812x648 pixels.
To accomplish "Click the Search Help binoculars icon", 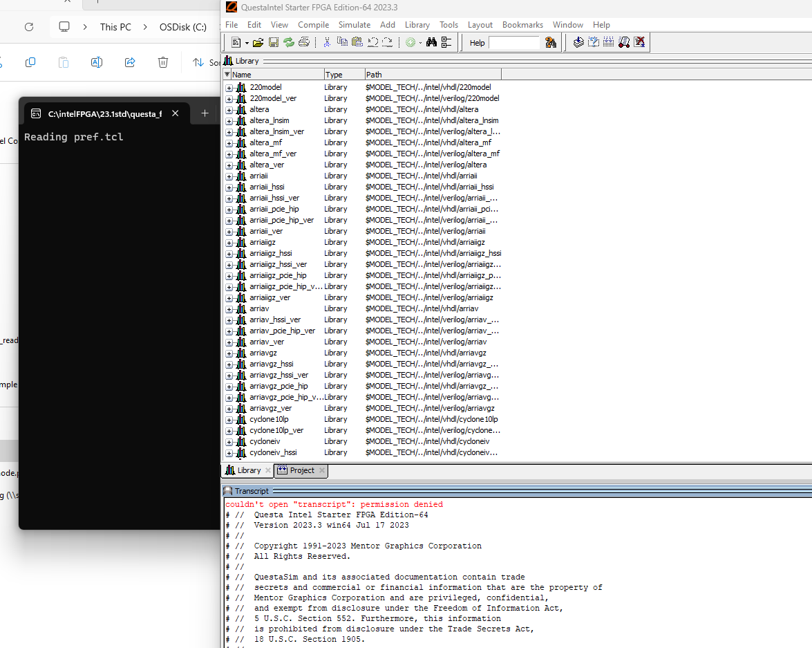I will pos(550,43).
